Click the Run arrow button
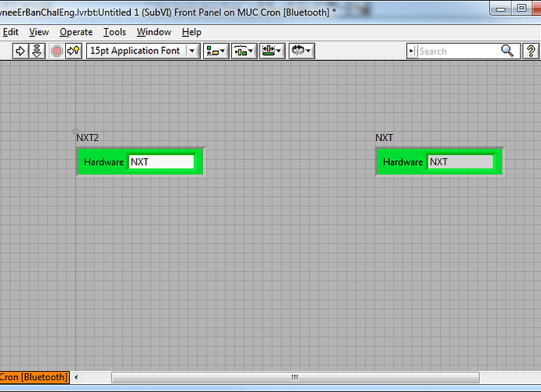 pos(20,51)
